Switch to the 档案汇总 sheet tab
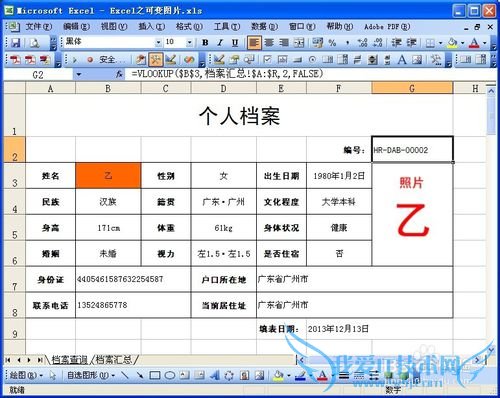 tap(114, 360)
